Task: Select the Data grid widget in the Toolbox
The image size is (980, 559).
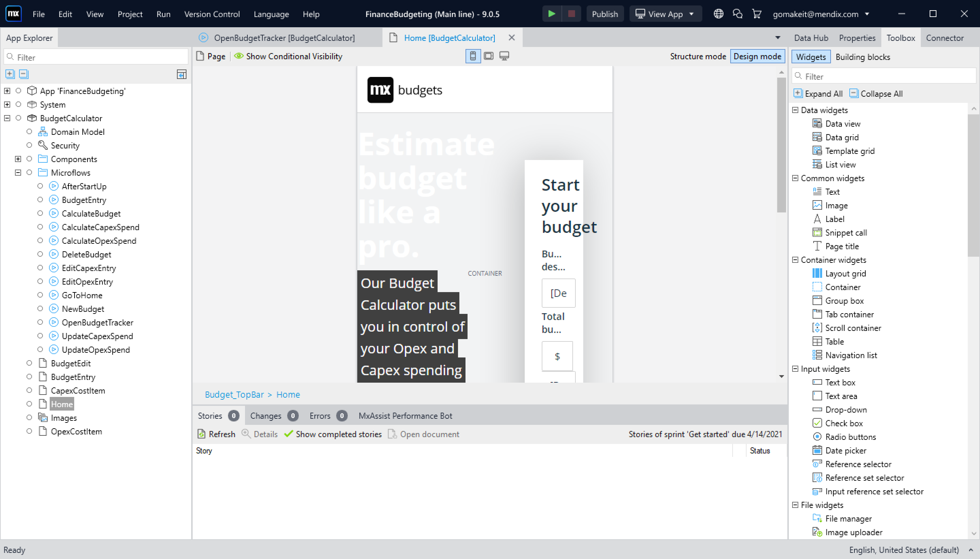Action: 842,137
